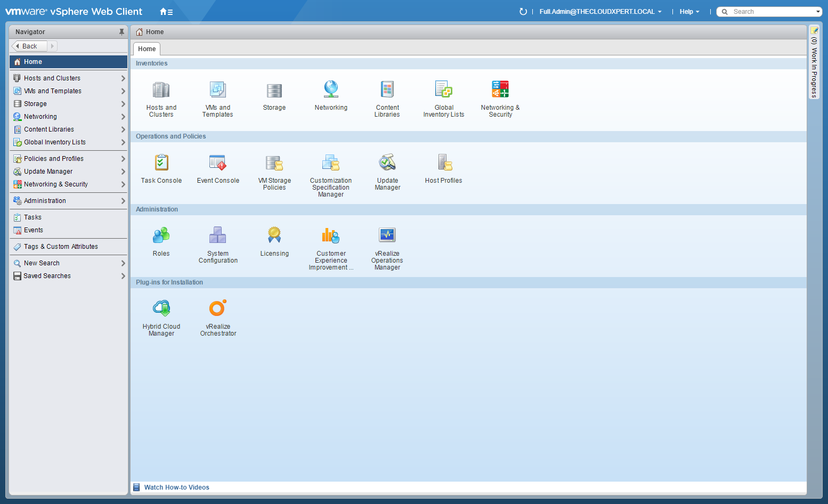Click the Licensing icon under Administration
This screenshot has height=504, width=828.
click(274, 235)
